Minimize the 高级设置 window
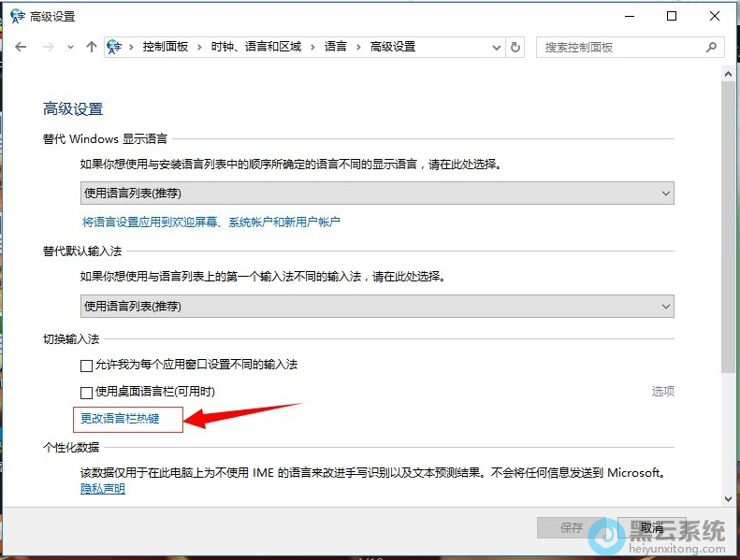This screenshot has width=740, height=560. click(630, 16)
